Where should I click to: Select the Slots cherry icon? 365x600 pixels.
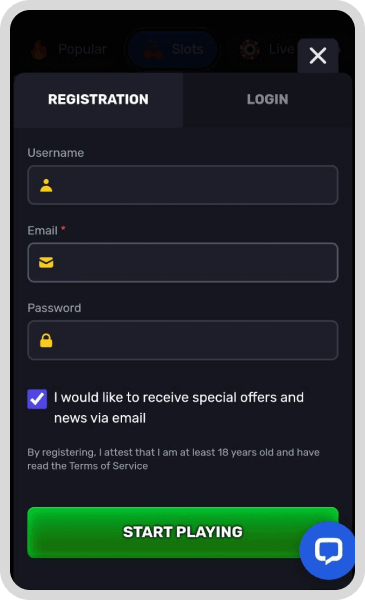click(153, 50)
